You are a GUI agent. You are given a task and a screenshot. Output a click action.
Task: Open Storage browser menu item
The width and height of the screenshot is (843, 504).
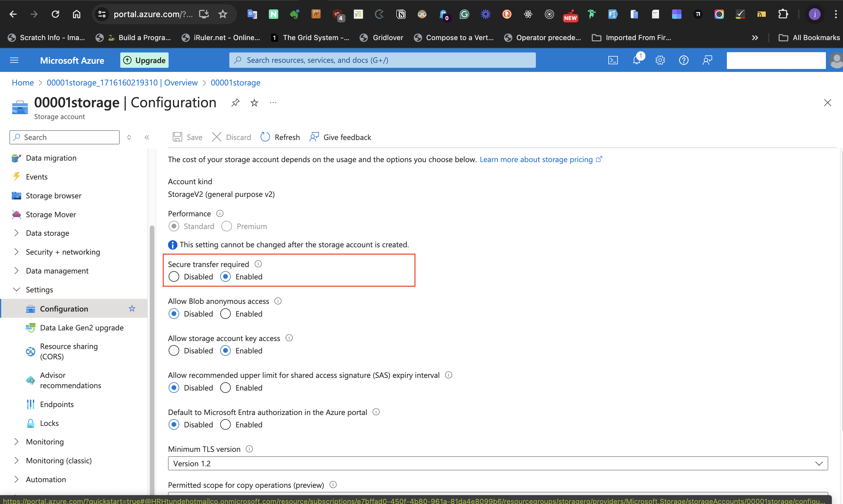[x=53, y=196]
